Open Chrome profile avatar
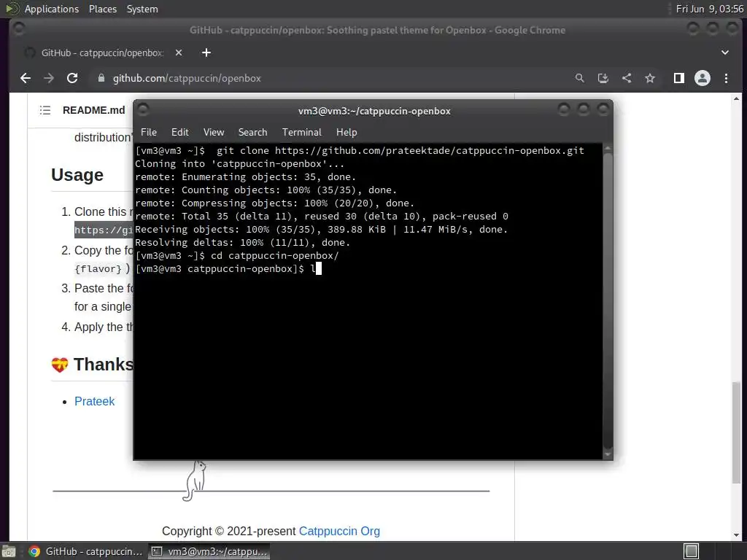 click(x=703, y=78)
